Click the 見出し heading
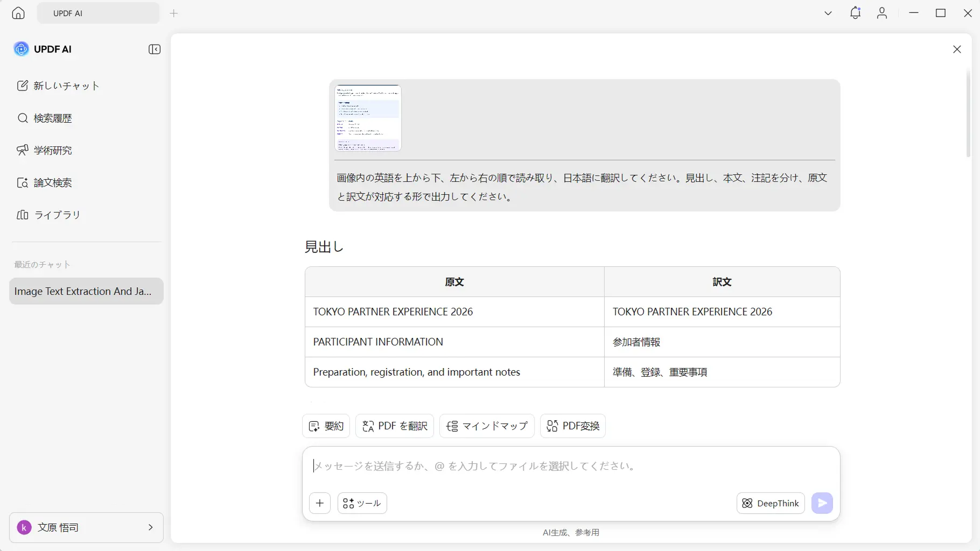The height and width of the screenshot is (551, 980). click(324, 247)
